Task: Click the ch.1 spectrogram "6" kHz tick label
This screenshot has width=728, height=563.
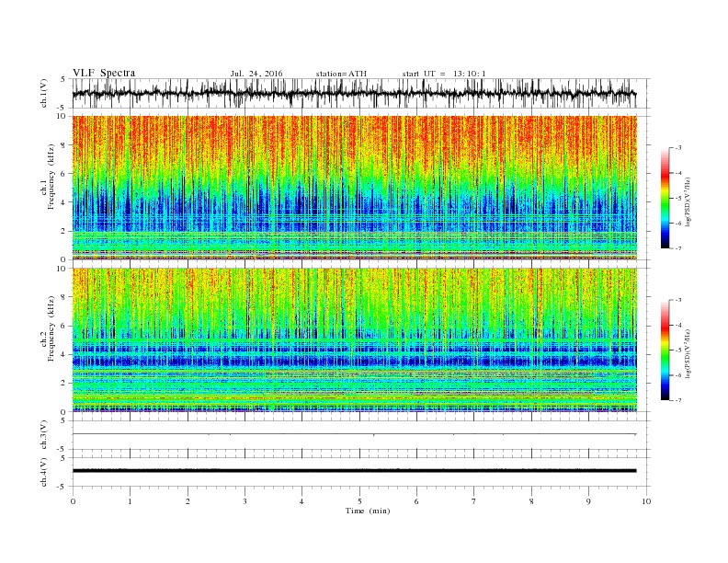Action: coord(64,174)
